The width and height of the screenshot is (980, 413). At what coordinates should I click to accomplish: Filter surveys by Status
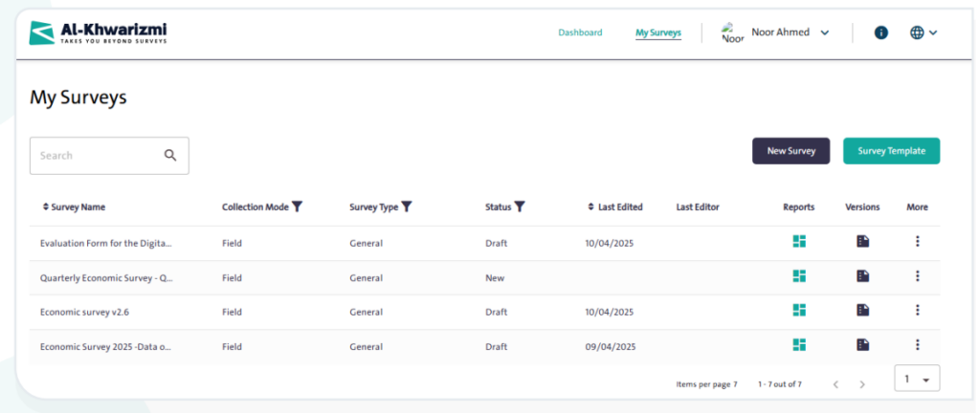tap(520, 206)
